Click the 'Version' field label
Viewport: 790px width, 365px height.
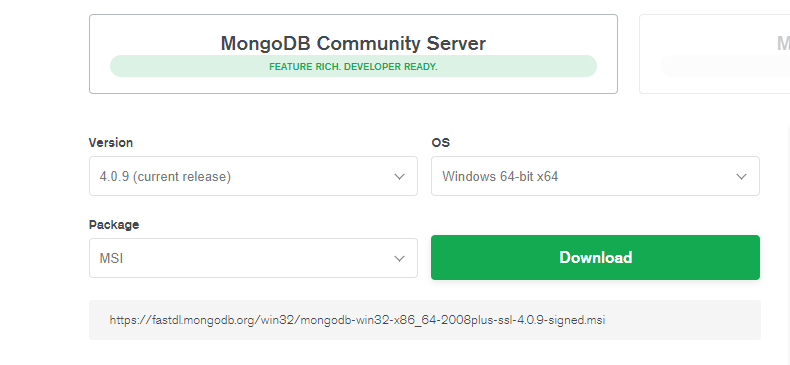[x=111, y=143]
